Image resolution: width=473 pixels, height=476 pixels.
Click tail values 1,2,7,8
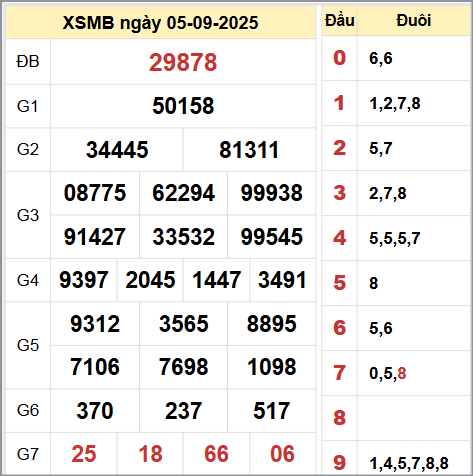point(395,104)
